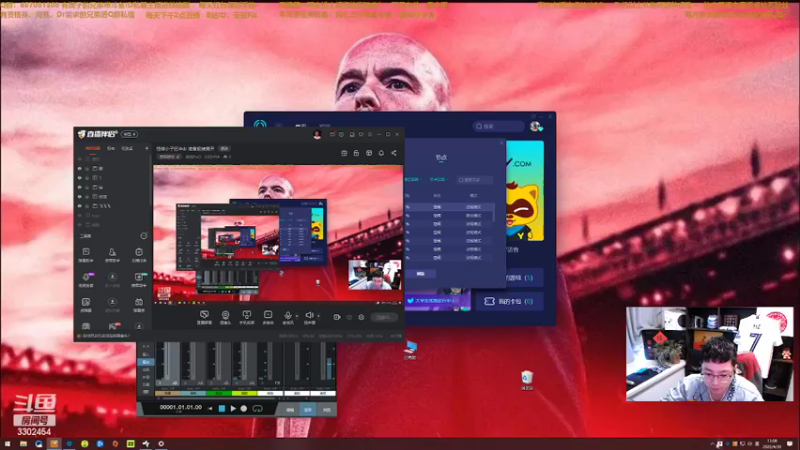Click the share icon above the preview
The image size is (800, 450).
394,153
